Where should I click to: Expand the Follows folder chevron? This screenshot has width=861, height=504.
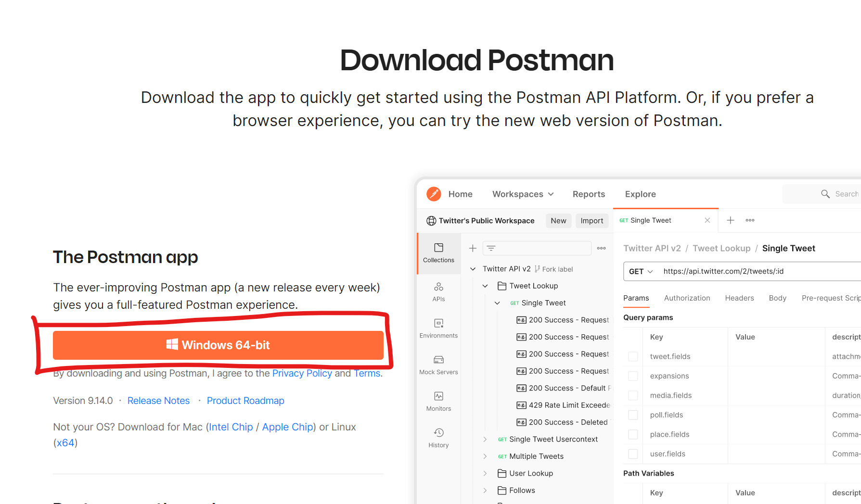tap(485, 490)
